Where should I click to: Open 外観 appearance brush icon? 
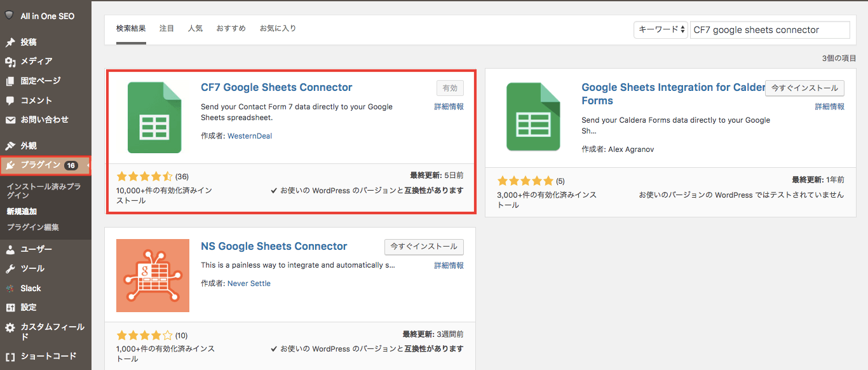pos(10,146)
